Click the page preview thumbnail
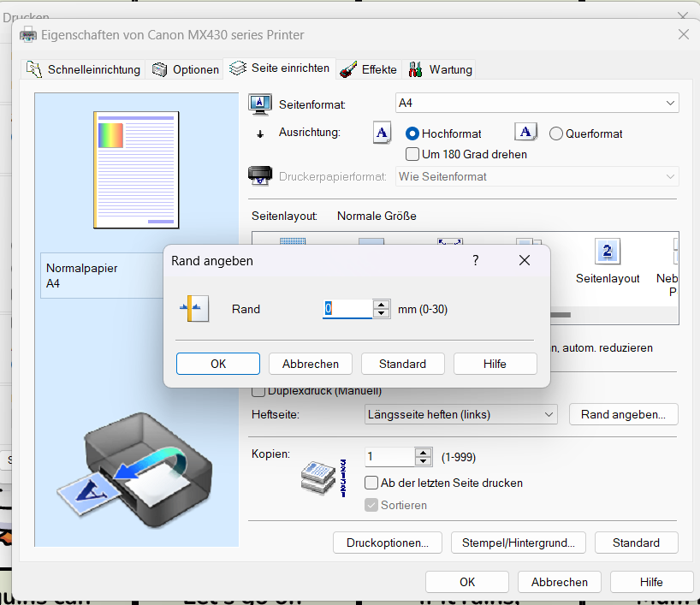 (x=136, y=169)
